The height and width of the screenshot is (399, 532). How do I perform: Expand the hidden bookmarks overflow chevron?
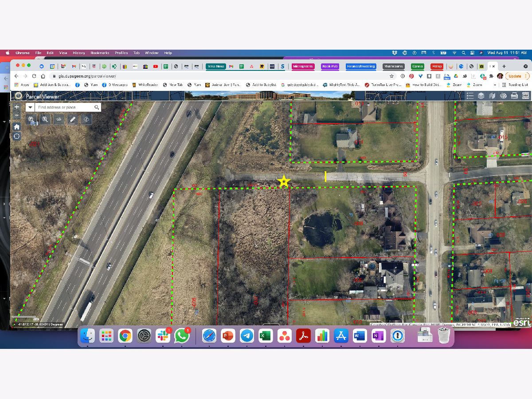click(x=495, y=85)
